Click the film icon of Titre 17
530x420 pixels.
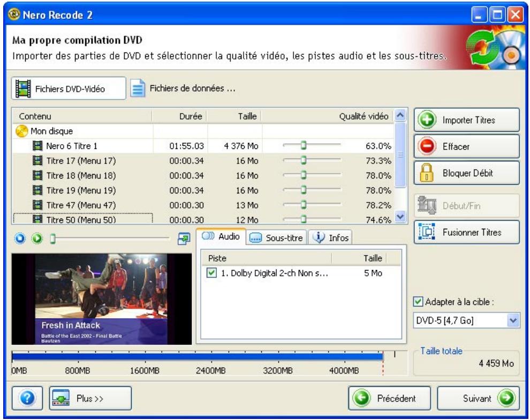tap(37, 161)
